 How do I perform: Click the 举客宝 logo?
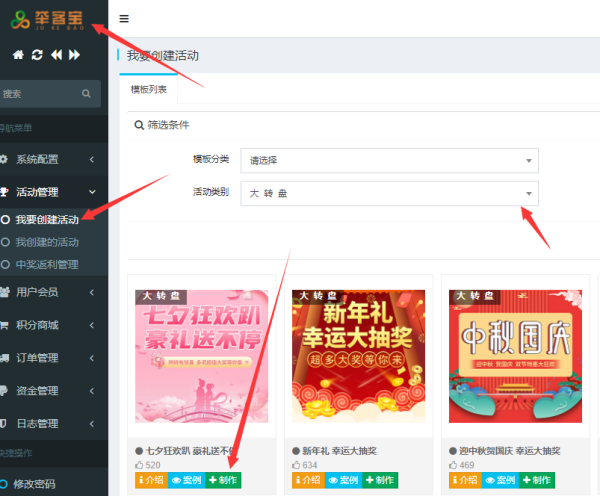click(x=47, y=20)
